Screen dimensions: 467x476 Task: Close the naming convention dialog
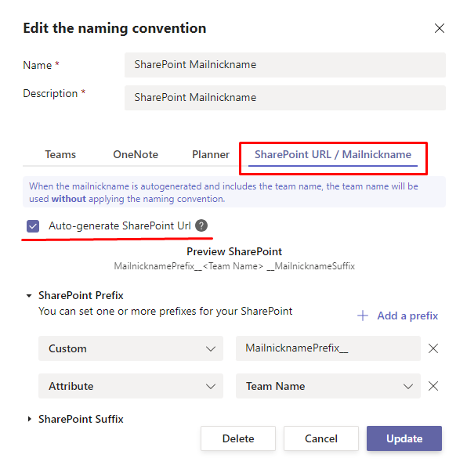[x=440, y=28]
